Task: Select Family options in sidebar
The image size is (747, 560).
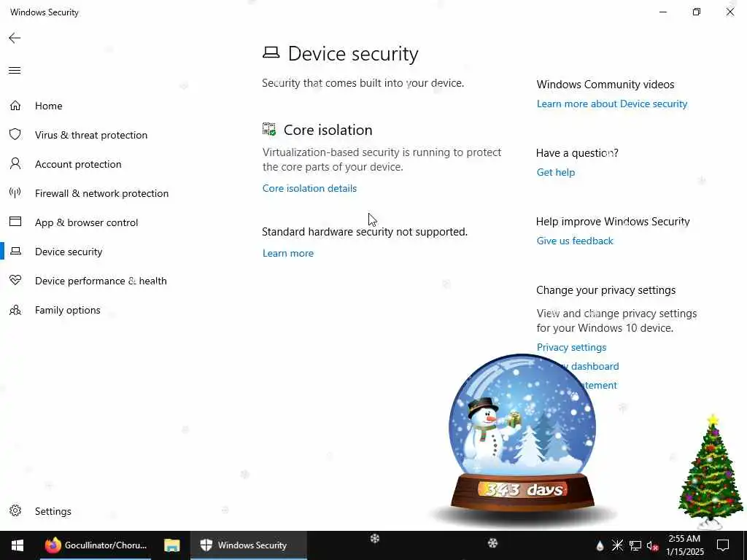Action: tap(68, 310)
